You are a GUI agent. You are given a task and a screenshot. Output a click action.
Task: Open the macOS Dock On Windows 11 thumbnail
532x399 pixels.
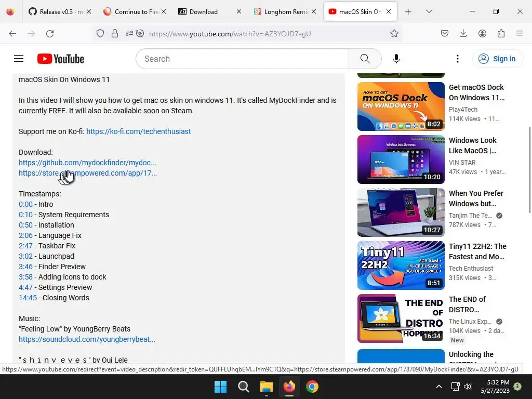tap(401, 107)
